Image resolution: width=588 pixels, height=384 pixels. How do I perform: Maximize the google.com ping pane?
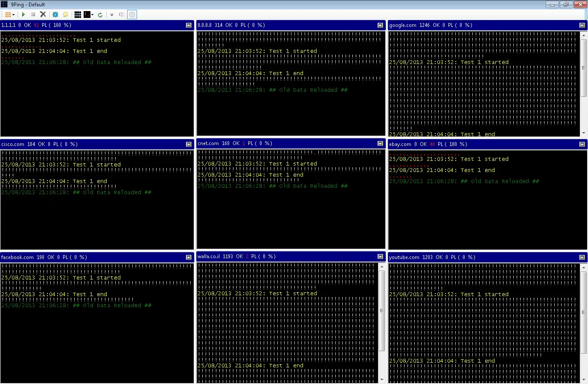tap(582, 25)
